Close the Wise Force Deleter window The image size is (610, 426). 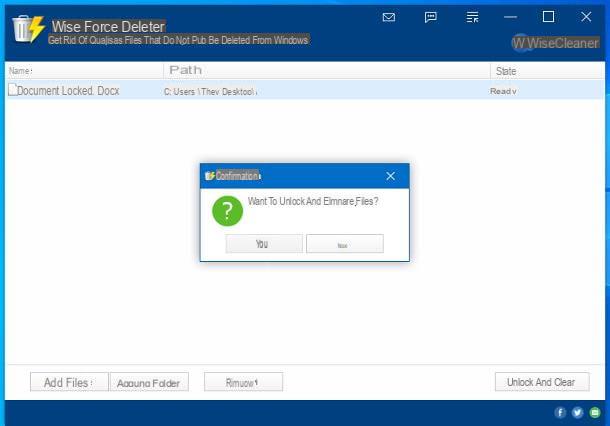586,17
